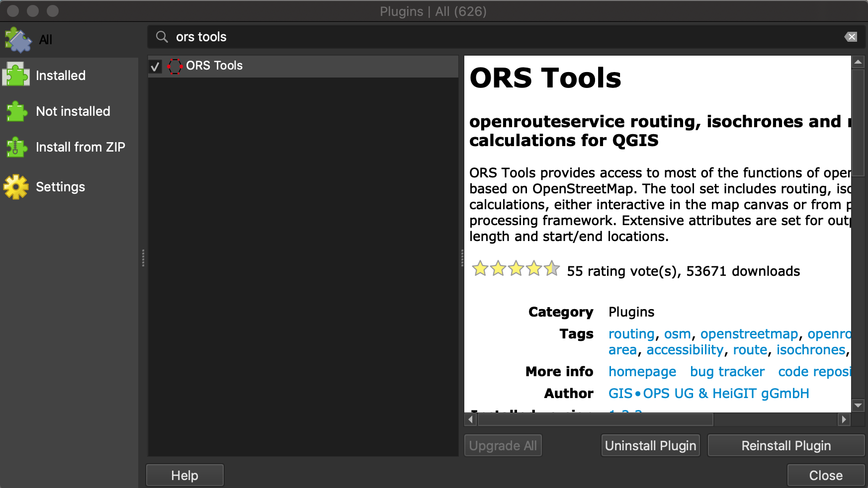Click the '55 rating vote(s), 53671 downloads' text
The height and width of the screenshot is (488, 868).
click(684, 271)
